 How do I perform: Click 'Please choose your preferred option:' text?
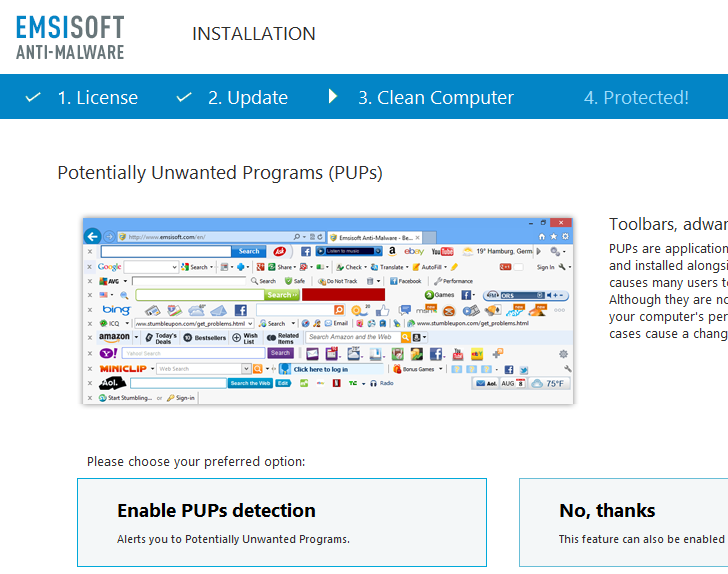(x=196, y=462)
